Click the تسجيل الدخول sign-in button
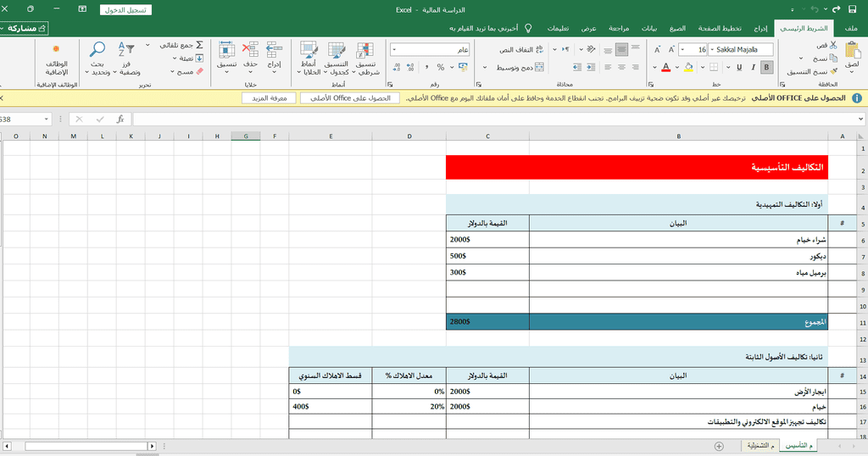 [125, 10]
